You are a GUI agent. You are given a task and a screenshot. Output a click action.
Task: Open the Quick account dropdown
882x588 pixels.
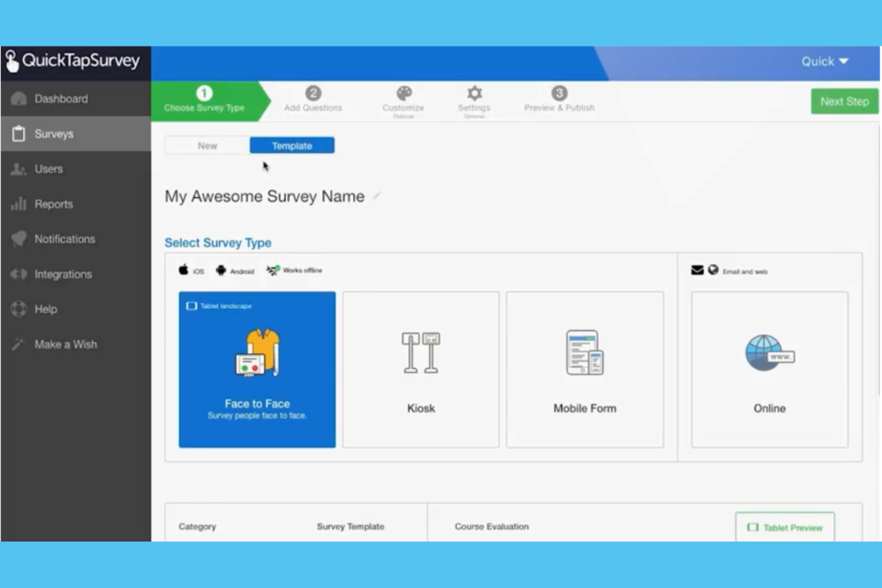click(x=825, y=61)
